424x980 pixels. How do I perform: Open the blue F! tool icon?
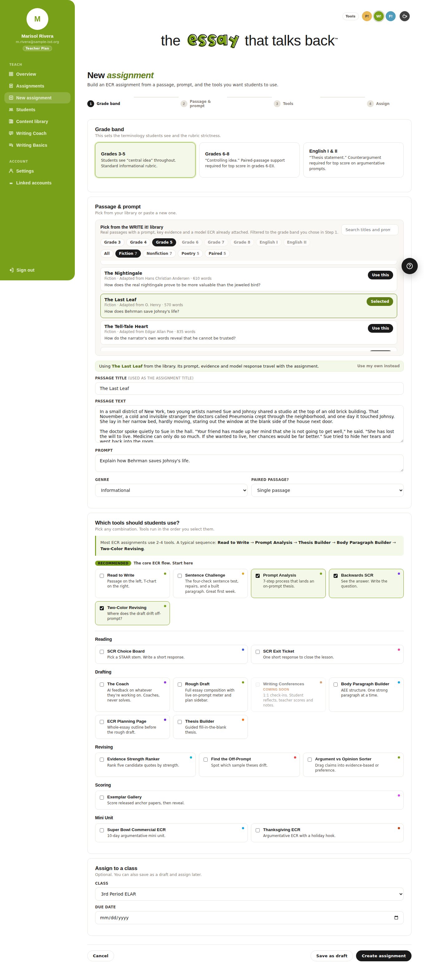click(x=391, y=17)
